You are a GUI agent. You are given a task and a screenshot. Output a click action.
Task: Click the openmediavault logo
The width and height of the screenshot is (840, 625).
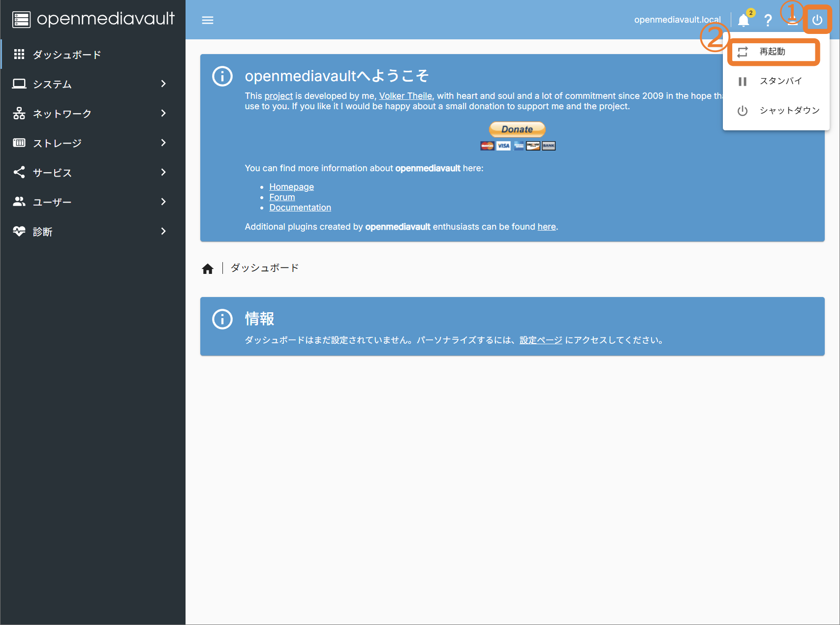coord(93,19)
